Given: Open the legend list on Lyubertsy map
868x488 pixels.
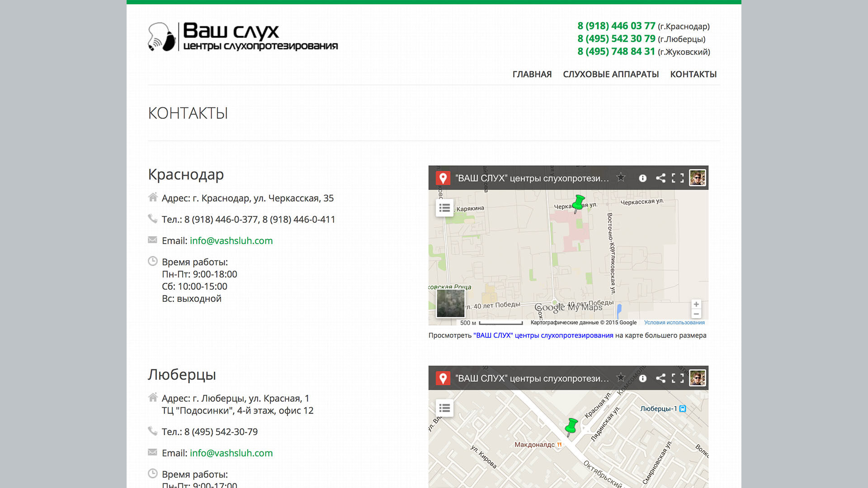Looking at the screenshot, I should (444, 408).
